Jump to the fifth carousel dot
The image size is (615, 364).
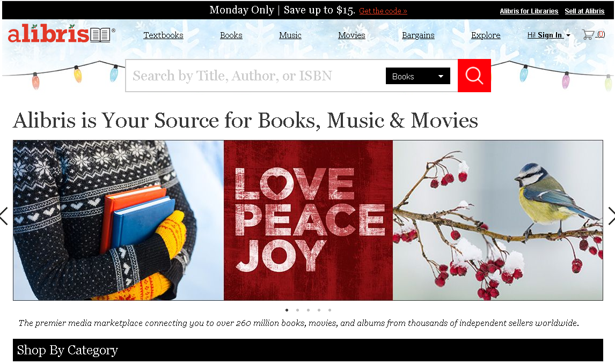[330, 310]
